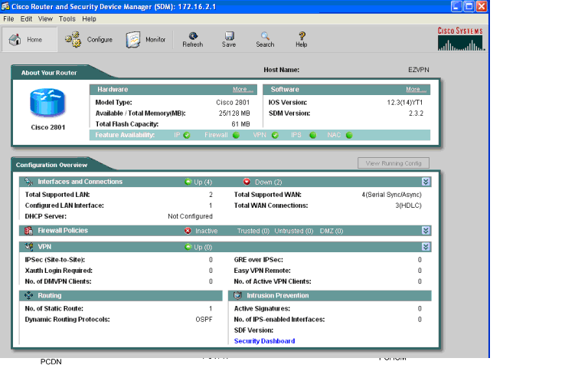Click the Intrusion Prevention shield icon
This screenshot has height=368, width=588.
click(238, 295)
